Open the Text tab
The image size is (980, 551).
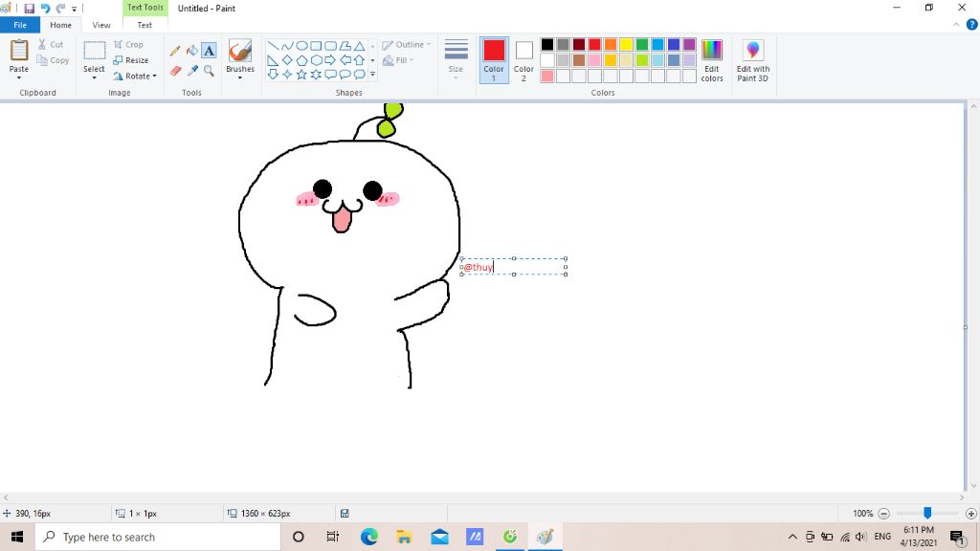[x=145, y=25]
